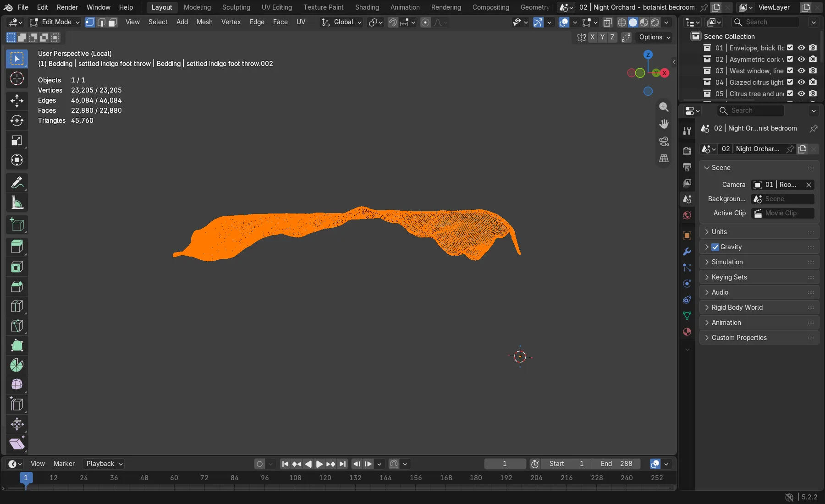Toggle camera view icon in viewport
The height and width of the screenshot is (504, 825).
(664, 141)
